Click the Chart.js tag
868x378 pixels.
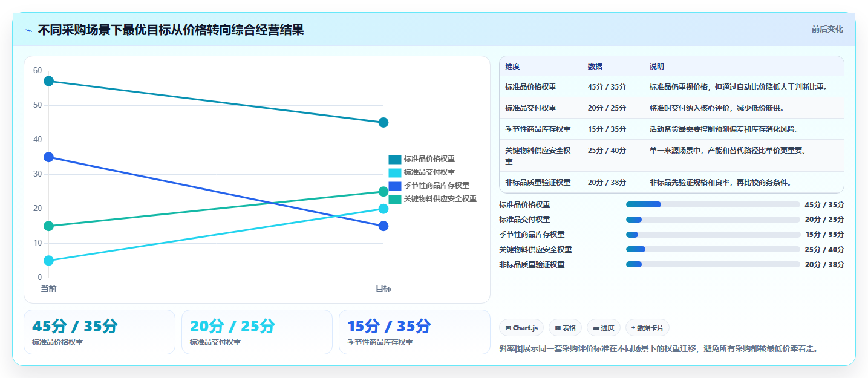[x=521, y=328]
